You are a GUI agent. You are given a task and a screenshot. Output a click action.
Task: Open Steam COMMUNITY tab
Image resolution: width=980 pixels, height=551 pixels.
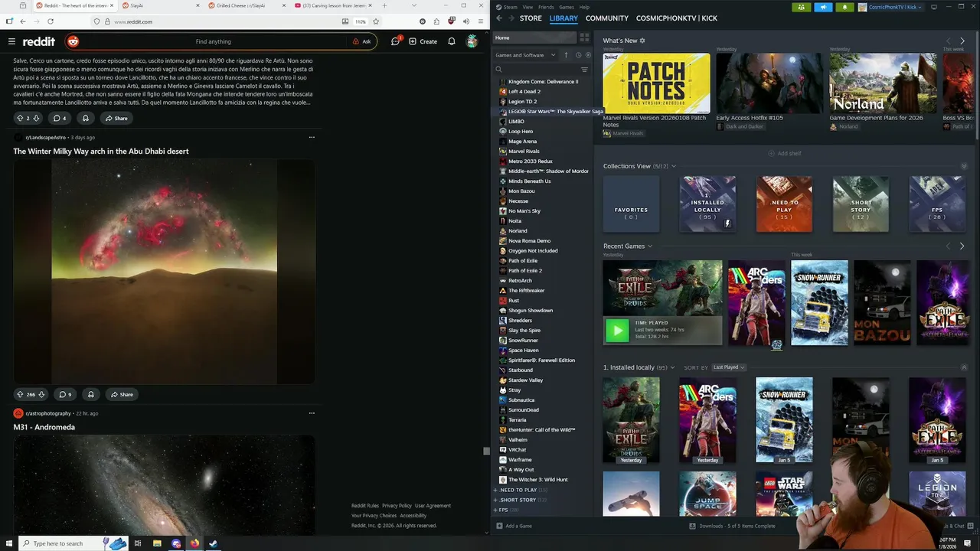[x=606, y=18]
